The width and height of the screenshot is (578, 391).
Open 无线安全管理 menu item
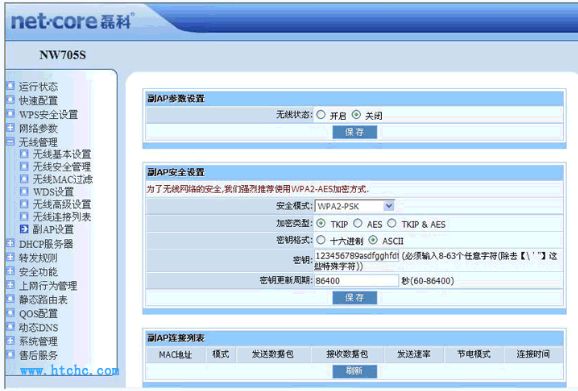coord(62,167)
